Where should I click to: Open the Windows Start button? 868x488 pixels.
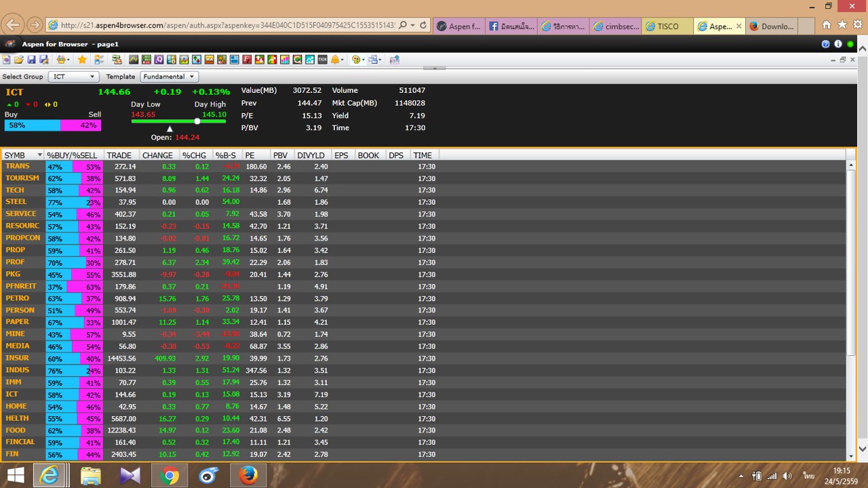point(16,475)
